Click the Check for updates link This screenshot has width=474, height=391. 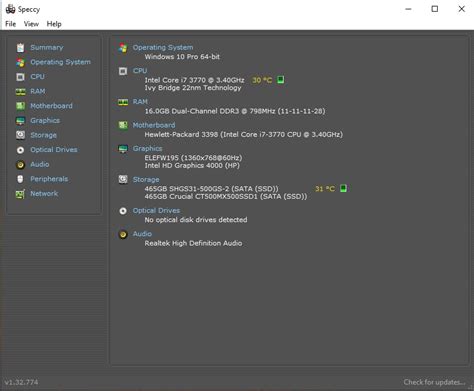(x=435, y=382)
